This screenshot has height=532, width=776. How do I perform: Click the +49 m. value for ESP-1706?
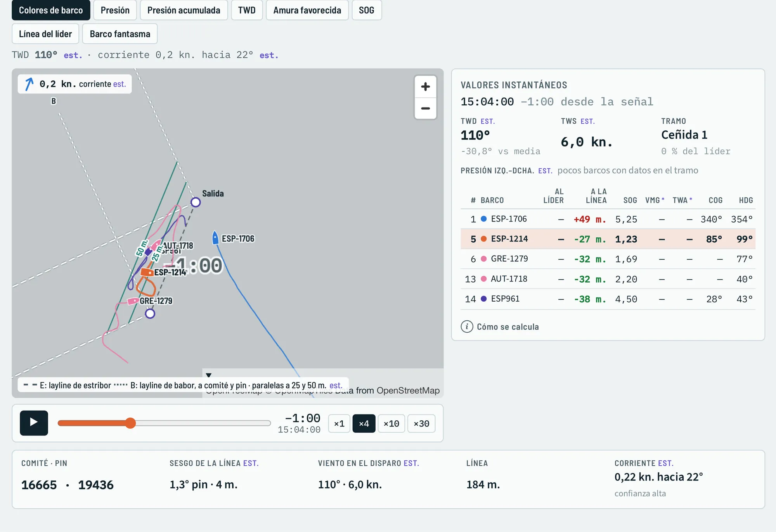pyautogui.click(x=590, y=219)
